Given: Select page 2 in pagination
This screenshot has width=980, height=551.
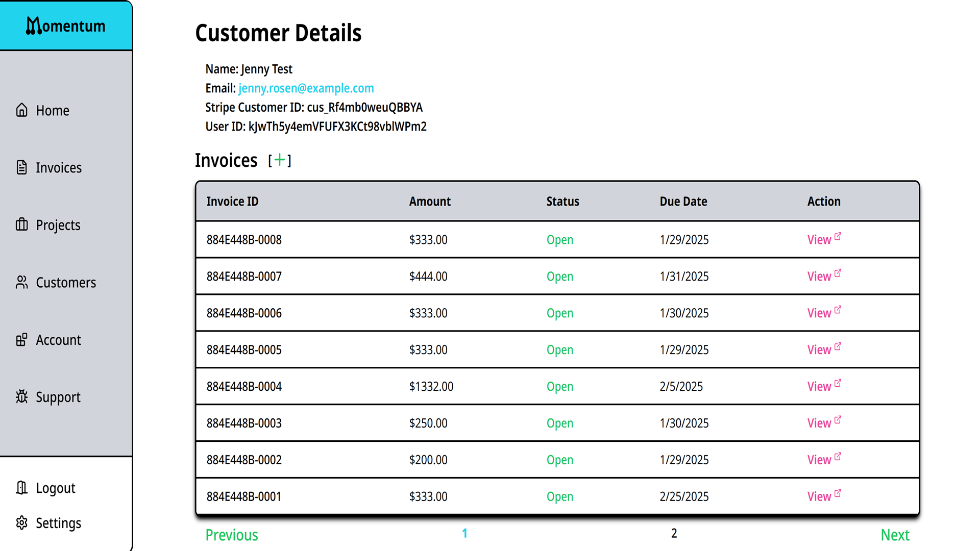Looking at the screenshot, I should pyautogui.click(x=674, y=533).
